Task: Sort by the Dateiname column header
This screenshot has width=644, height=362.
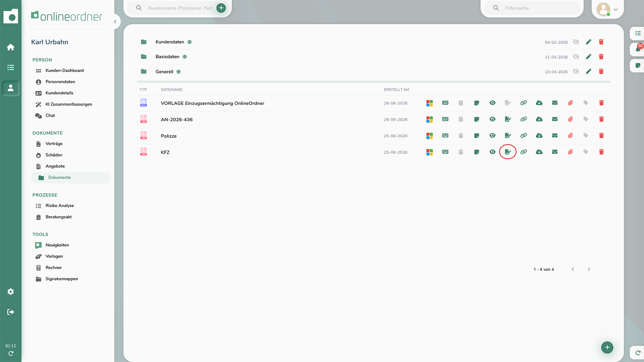Action: (x=172, y=90)
